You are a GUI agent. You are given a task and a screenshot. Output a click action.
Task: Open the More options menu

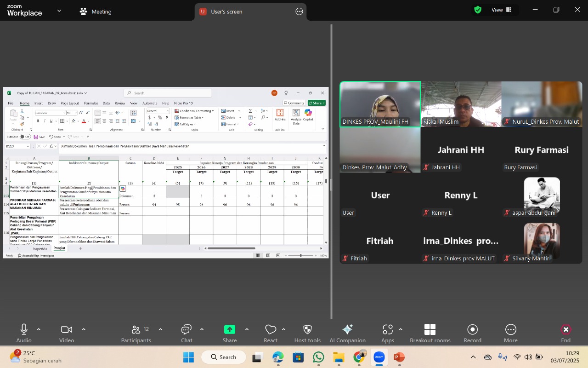510,333
